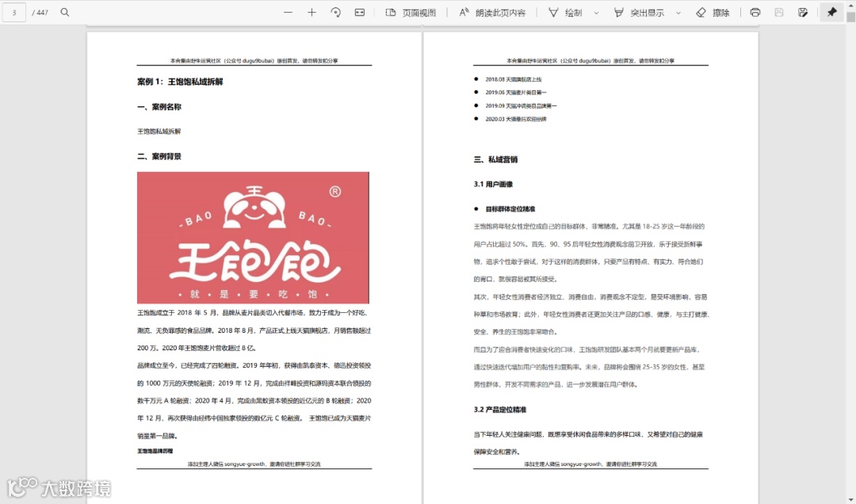Select the 突出显示 highlight tool
Image resolution: width=856 pixels, height=504 pixels.
(x=639, y=13)
